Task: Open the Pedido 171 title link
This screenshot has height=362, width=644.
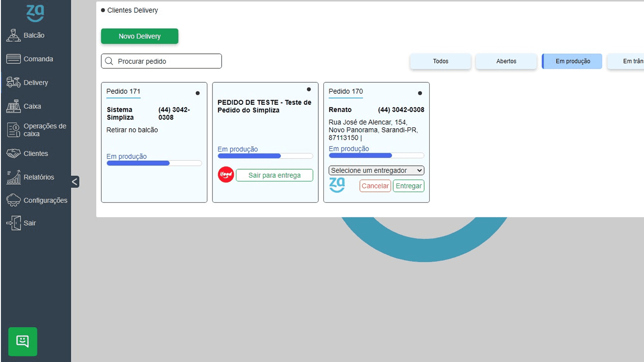Action: click(x=123, y=91)
